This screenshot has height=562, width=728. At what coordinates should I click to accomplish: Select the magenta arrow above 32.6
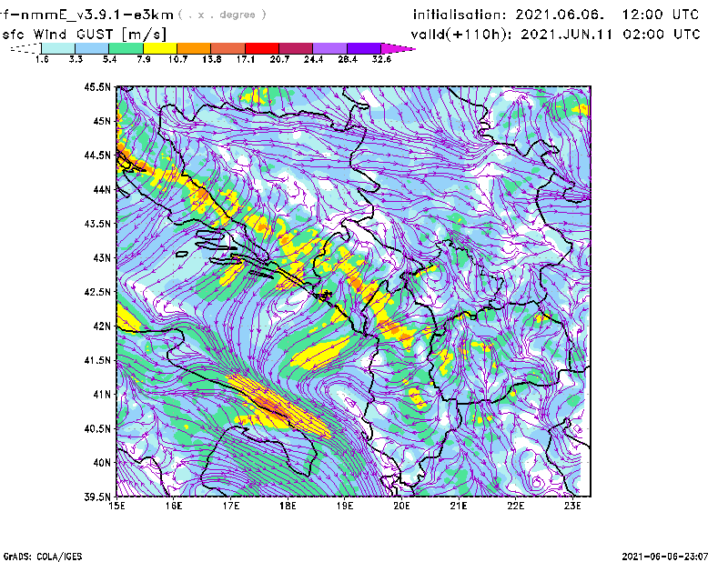point(398,48)
